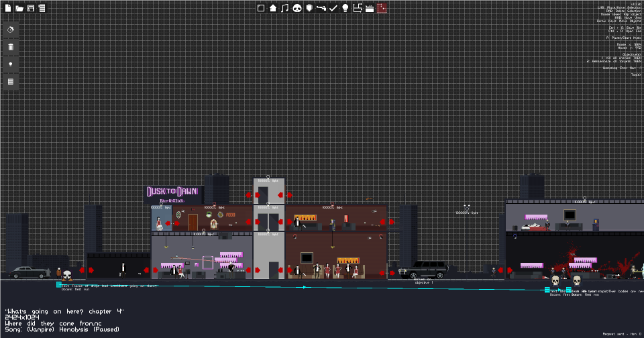644x338 pixels.
Task: Select the wall TV in right building's upper floor
Action: pyautogui.click(x=570, y=215)
